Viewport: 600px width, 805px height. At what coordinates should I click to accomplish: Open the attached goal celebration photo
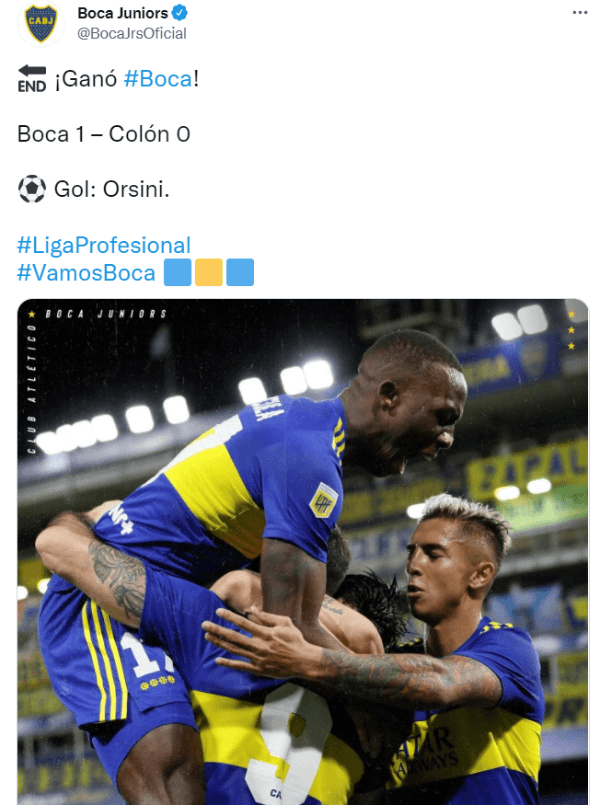coord(303,552)
